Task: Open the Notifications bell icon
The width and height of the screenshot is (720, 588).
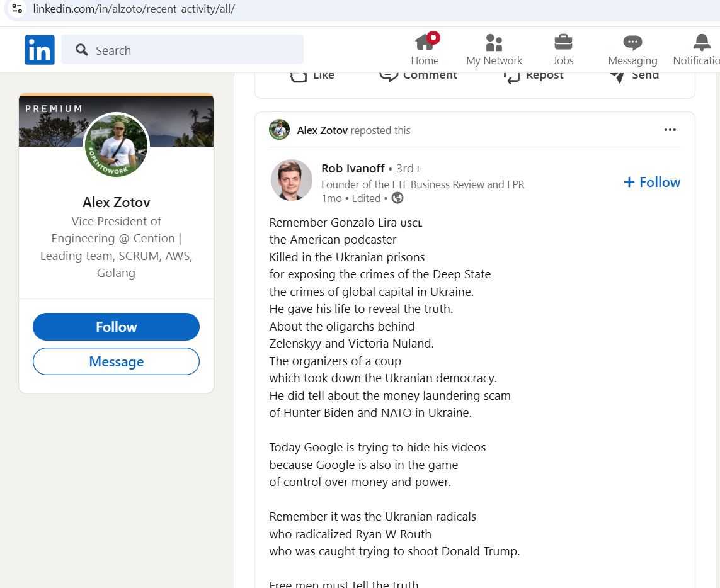Action: (x=702, y=42)
